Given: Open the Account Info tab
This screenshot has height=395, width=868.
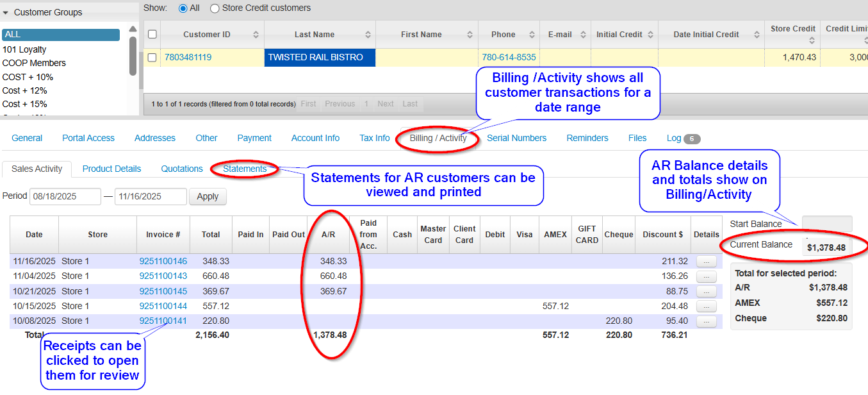Looking at the screenshot, I should pos(315,138).
